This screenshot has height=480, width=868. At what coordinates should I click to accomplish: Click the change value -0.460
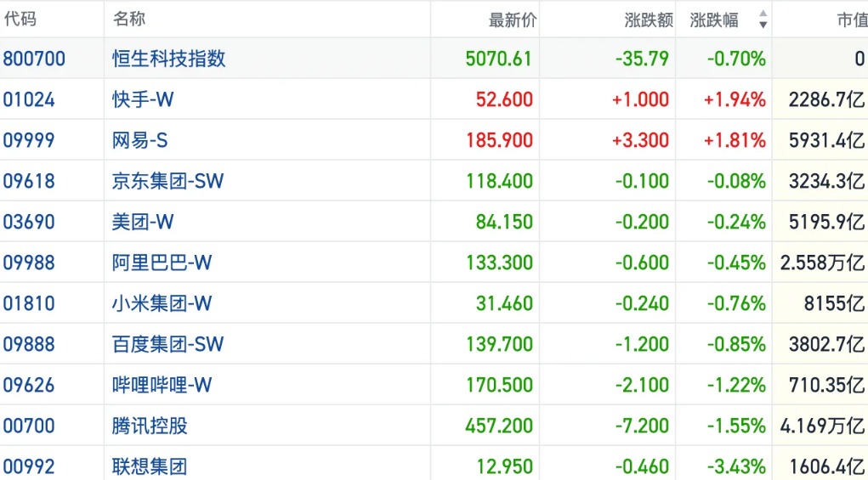click(642, 467)
